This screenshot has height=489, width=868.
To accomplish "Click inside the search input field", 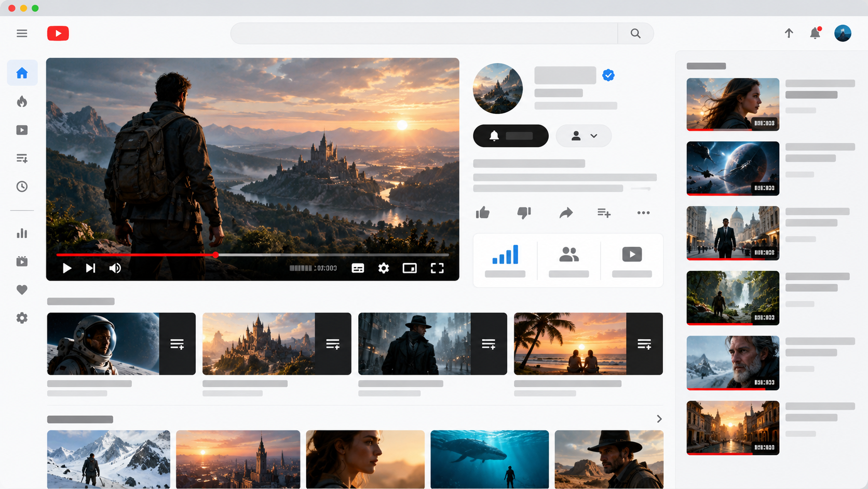I will pos(424,33).
